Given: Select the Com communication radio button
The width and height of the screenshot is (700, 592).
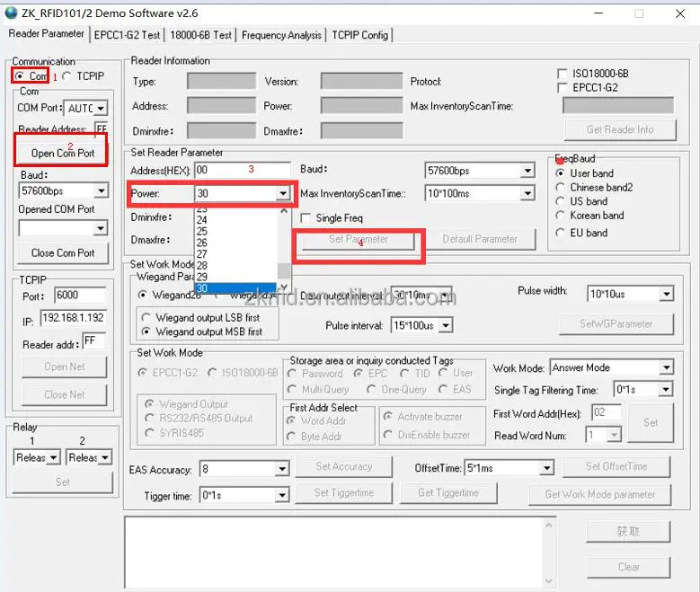Looking at the screenshot, I should click(20, 76).
